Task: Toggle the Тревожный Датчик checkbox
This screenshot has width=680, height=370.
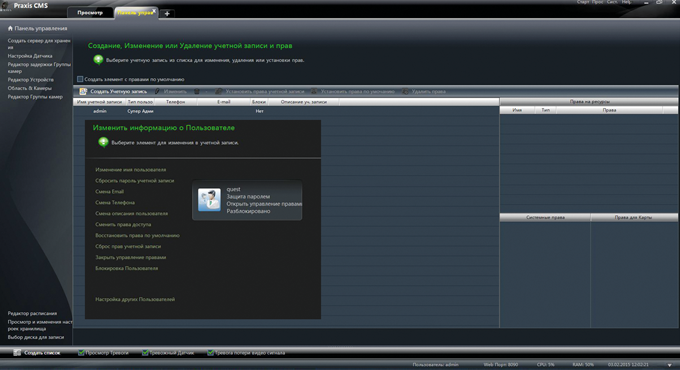Action: coord(145,353)
